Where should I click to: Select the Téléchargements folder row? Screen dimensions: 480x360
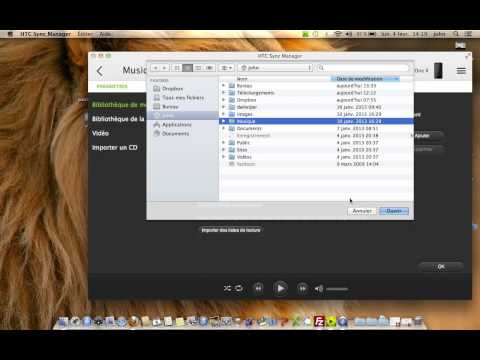point(316,93)
